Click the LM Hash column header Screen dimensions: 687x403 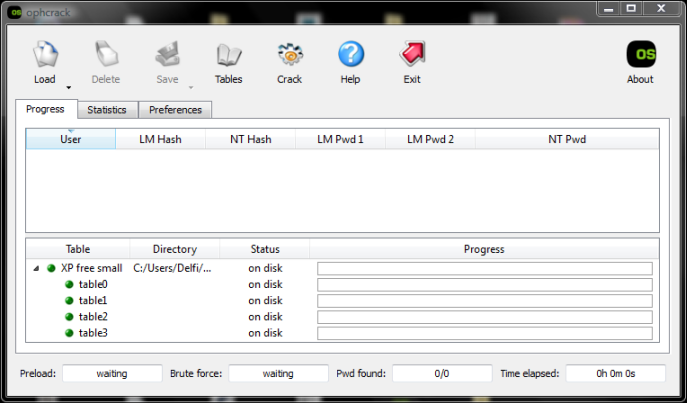point(160,139)
